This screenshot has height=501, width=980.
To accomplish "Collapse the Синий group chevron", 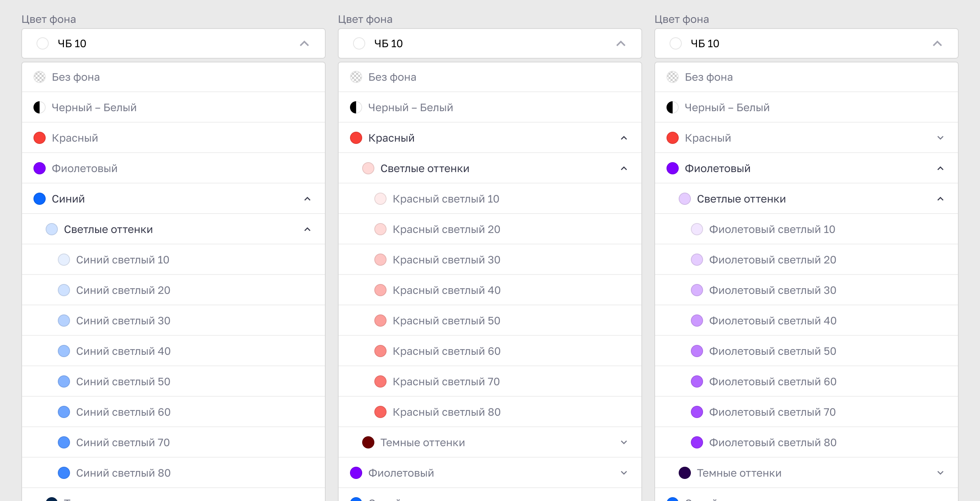I will pos(307,199).
